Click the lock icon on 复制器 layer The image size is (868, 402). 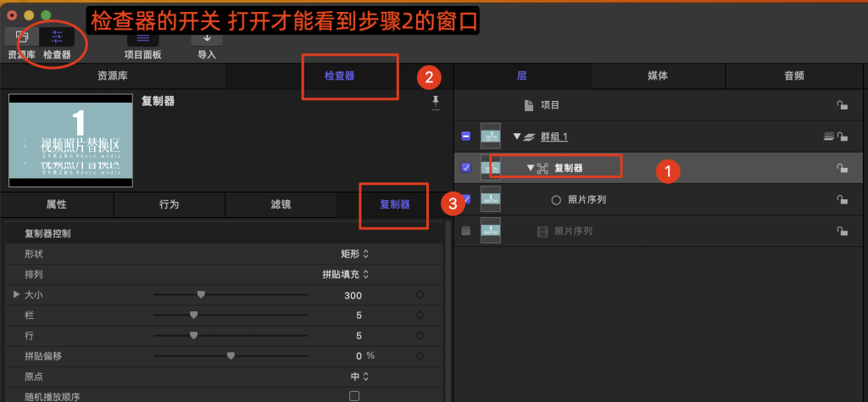842,168
